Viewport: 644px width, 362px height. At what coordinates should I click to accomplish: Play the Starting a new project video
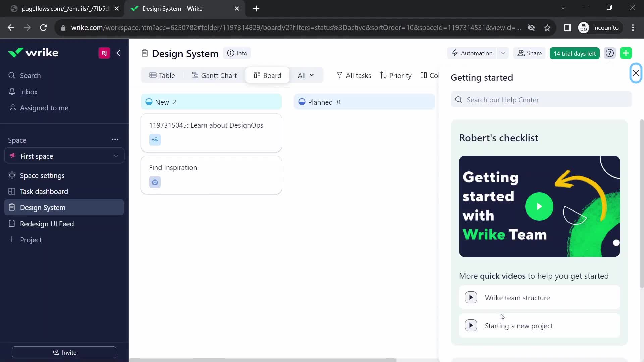471,325
